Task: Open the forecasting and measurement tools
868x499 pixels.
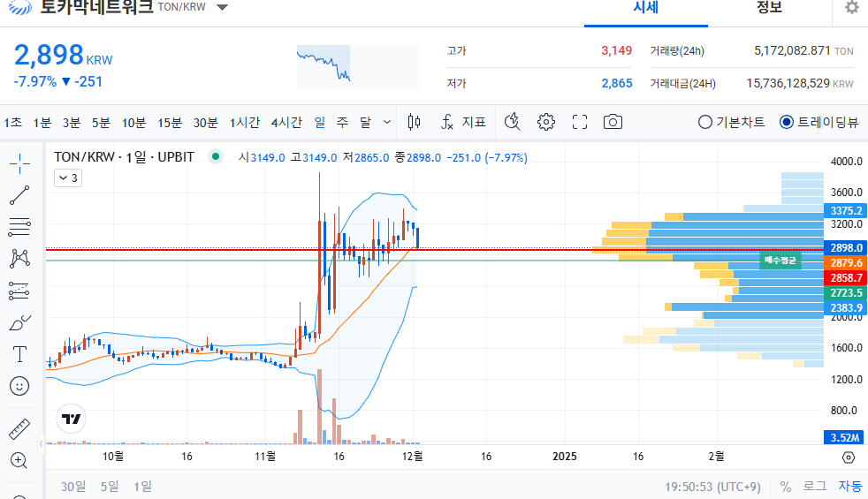Action: [x=20, y=291]
